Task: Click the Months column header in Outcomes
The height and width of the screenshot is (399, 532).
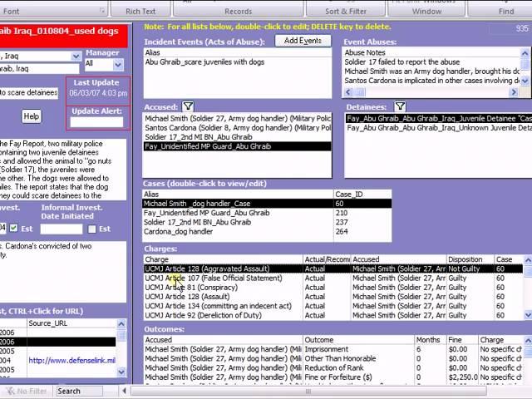Action: click(x=431, y=340)
